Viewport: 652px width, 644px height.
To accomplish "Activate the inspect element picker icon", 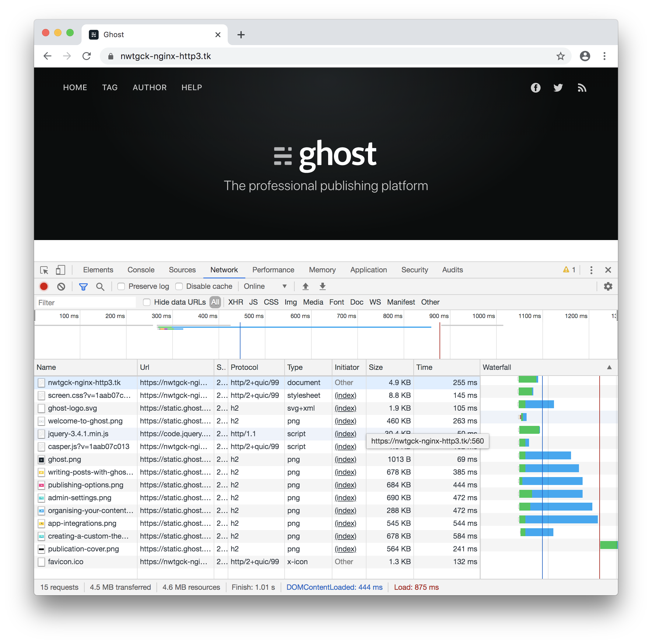I will (44, 270).
